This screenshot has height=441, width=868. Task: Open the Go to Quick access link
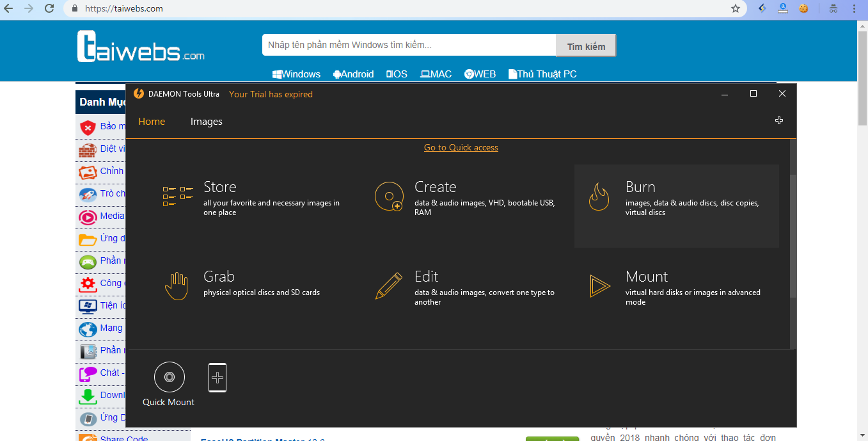coord(461,148)
